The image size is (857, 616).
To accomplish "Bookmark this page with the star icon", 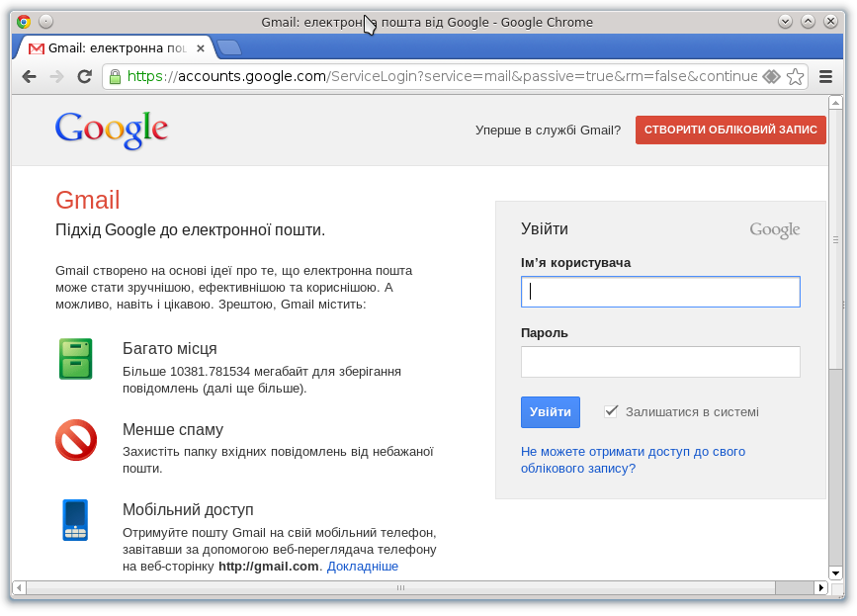I will tap(796, 76).
